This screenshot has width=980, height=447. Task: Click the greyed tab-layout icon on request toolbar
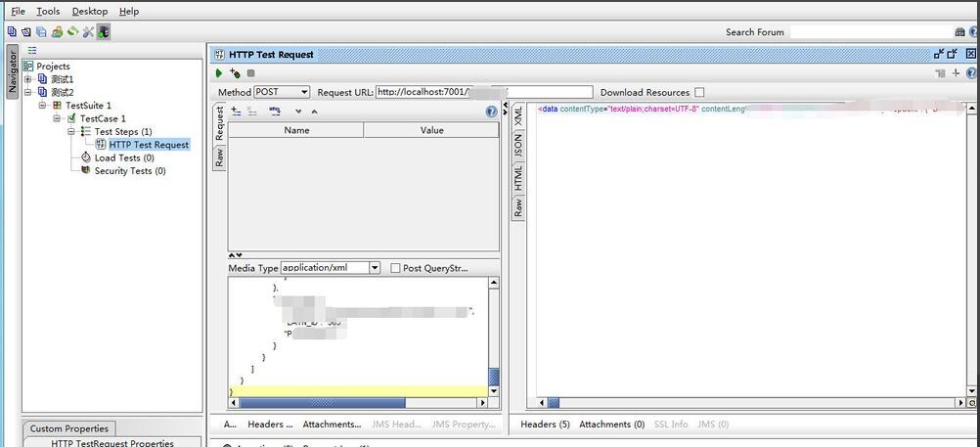(x=940, y=73)
